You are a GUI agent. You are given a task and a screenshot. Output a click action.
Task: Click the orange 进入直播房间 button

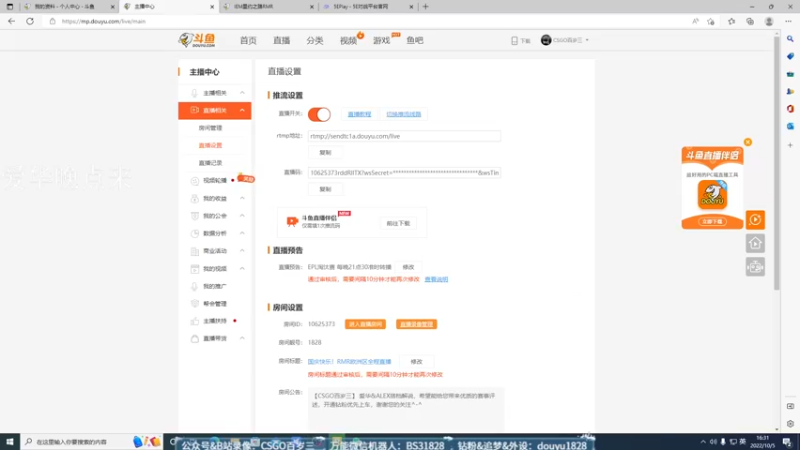pyautogui.click(x=365, y=324)
